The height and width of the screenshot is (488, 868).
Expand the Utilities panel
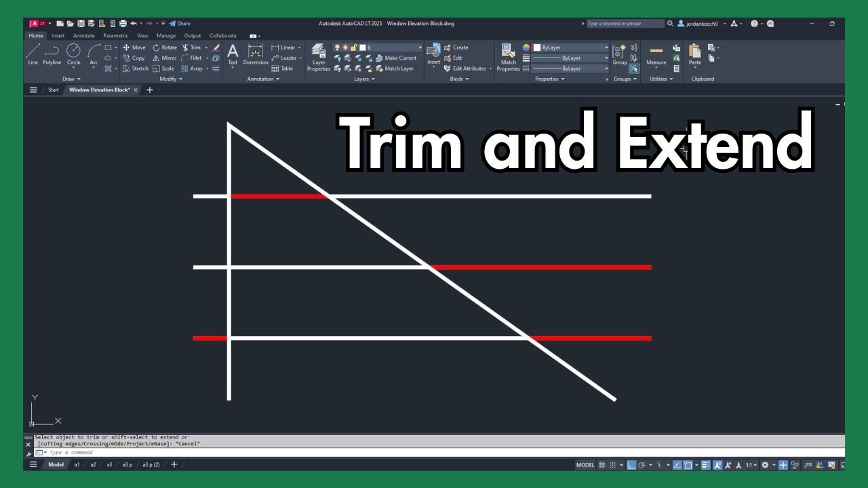coord(661,79)
